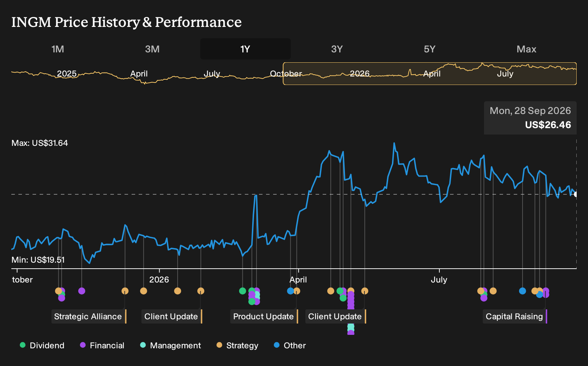
Task: Select the orange Strategy dot at the April axis tick
Action: pyautogui.click(x=297, y=291)
